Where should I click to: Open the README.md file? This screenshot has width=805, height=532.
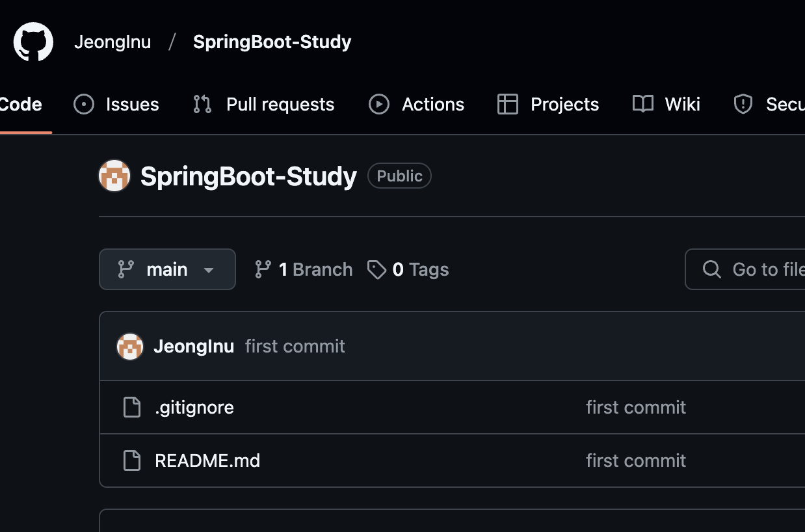coord(207,460)
